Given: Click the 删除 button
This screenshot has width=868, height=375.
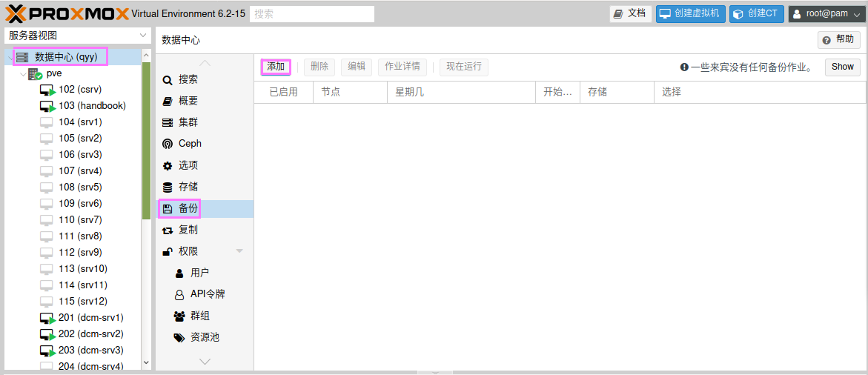Looking at the screenshot, I should click(319, 67).
